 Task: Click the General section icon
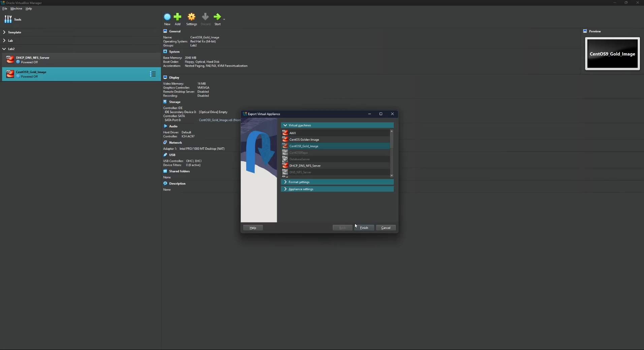(165, 31)
